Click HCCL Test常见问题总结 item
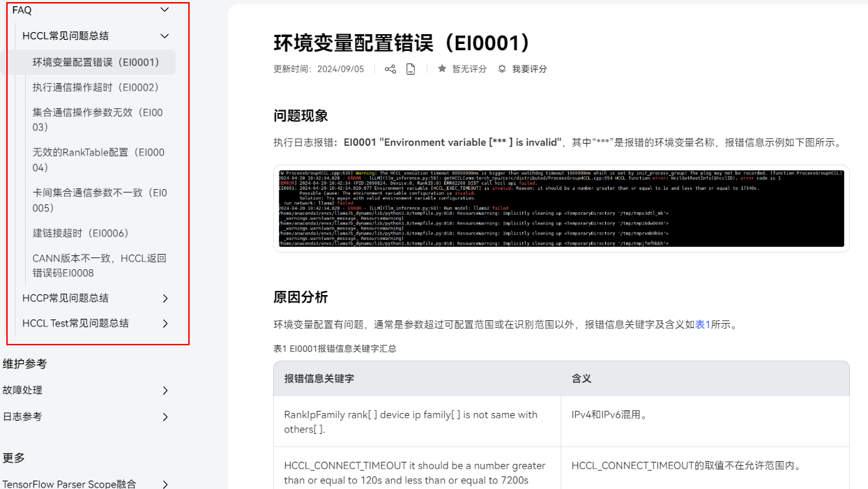The width and height of the screenshot is (868, 489). (75, 323)
